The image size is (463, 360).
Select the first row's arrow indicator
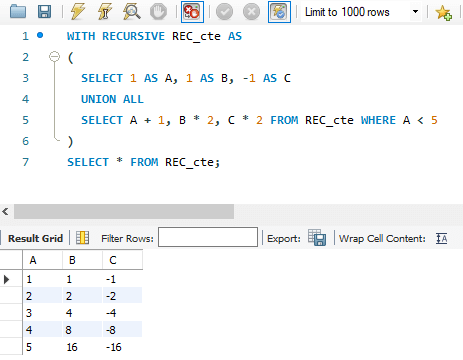point(6,279)
